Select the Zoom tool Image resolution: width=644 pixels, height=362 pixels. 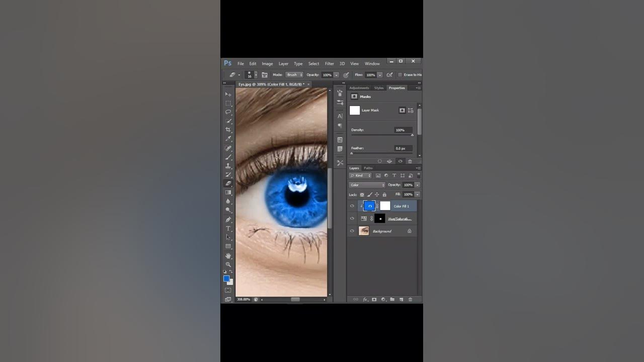click(x=228, y=264)
